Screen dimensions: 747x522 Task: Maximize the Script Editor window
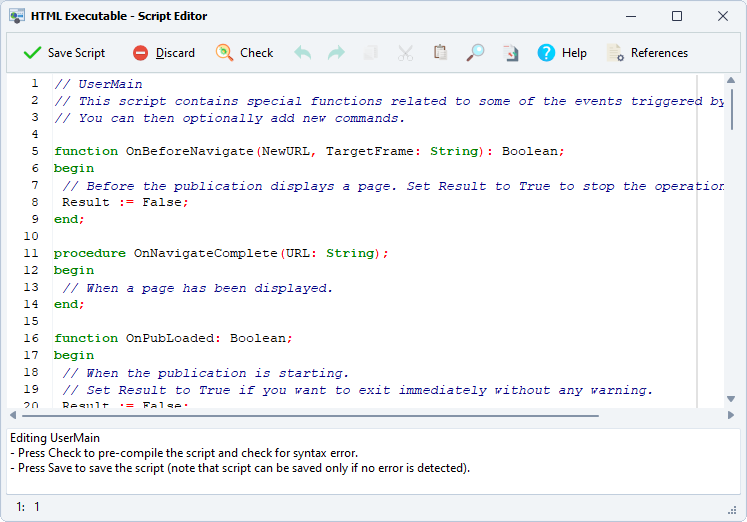pos(677,16)
